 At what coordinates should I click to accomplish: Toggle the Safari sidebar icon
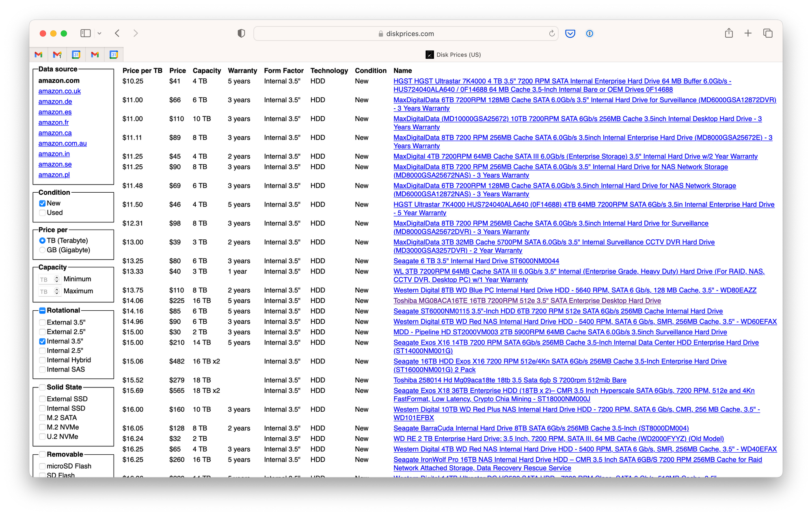pyautogui.click(x=85, y=33)
